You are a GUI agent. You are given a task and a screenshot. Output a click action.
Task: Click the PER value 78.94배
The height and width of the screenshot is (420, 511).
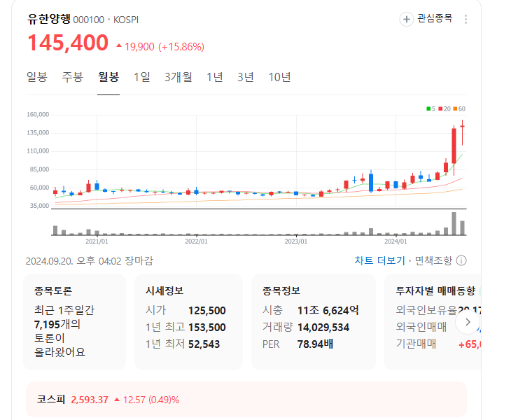pos(315,344)
